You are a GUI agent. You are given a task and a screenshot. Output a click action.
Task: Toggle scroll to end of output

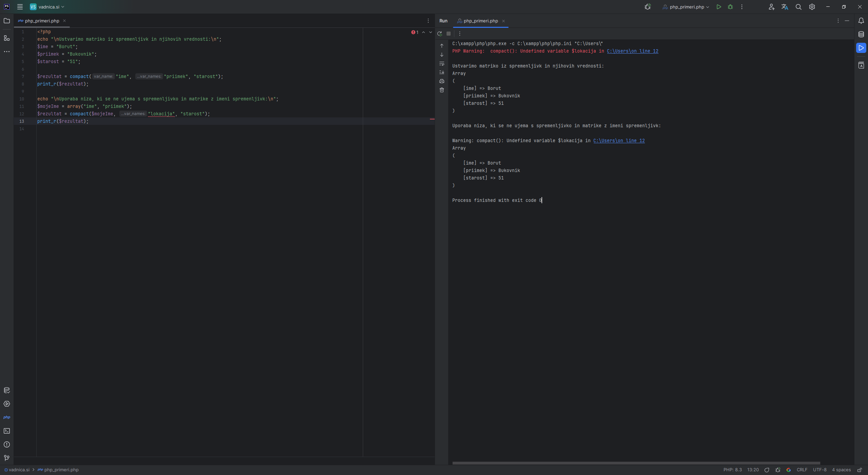pyautogui.click(x=442, y=72)
